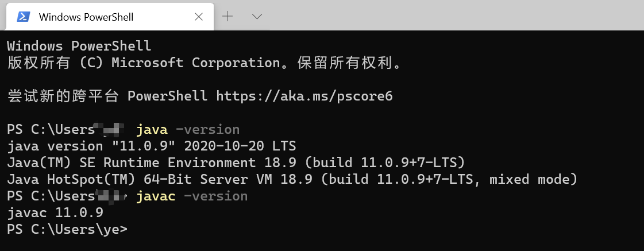Click the javac 11.0.9 output line
644x251 pixels.
coord(55,213)
